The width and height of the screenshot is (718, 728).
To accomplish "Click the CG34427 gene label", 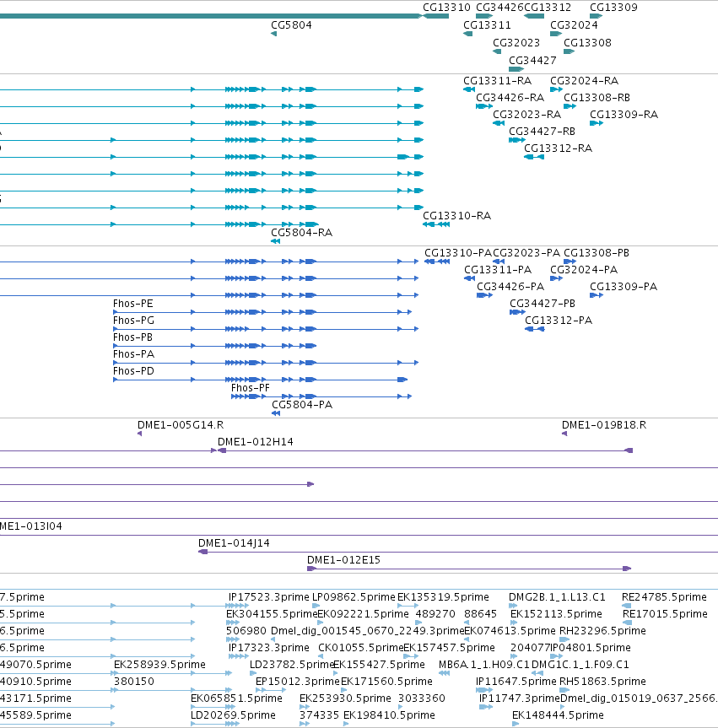I will 532,61.
